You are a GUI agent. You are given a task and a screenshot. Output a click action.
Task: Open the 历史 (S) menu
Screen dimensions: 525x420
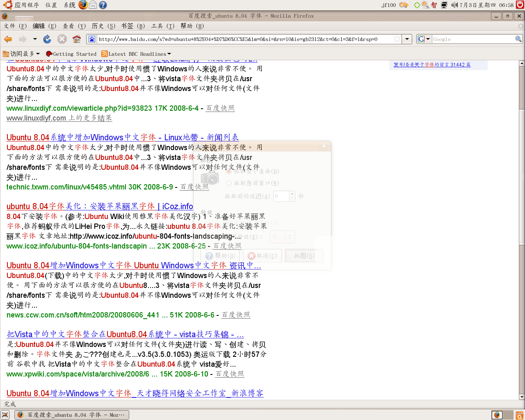click(103, 26)
